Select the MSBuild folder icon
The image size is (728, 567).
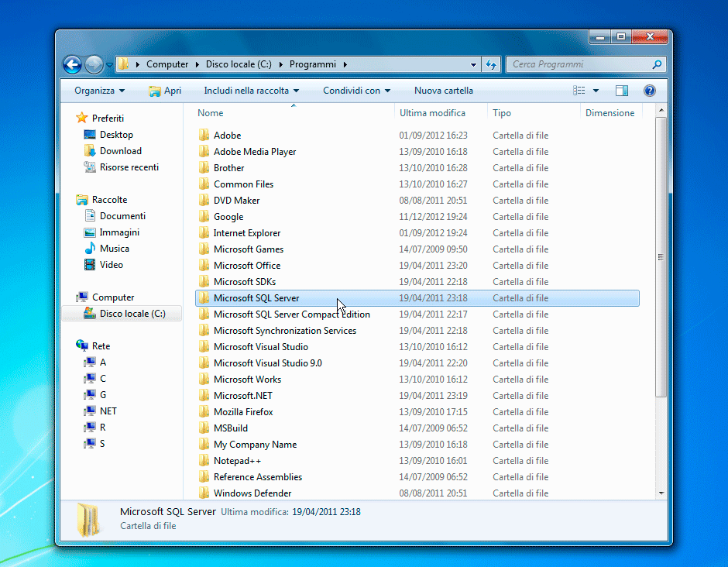click(x=204, y=428)
